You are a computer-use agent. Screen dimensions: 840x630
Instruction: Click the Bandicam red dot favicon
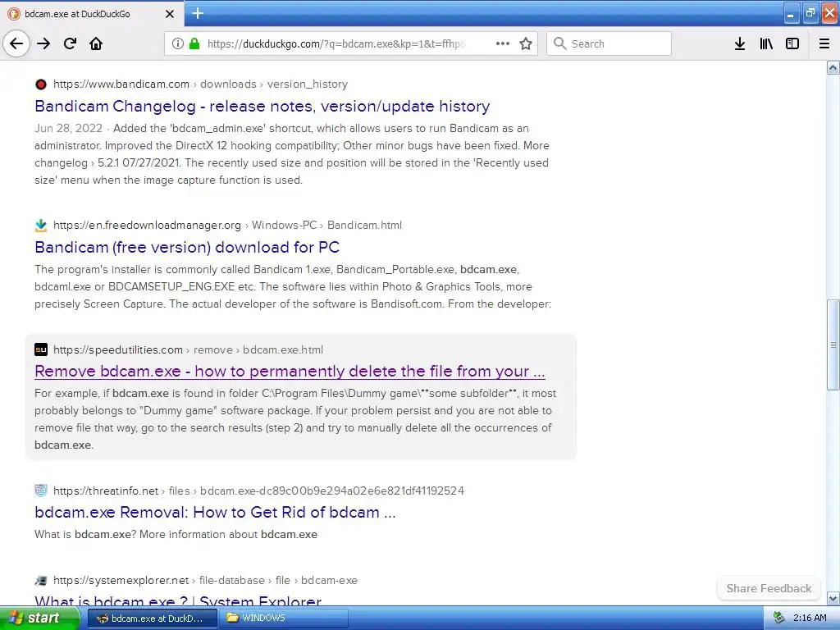click(41, 84)
